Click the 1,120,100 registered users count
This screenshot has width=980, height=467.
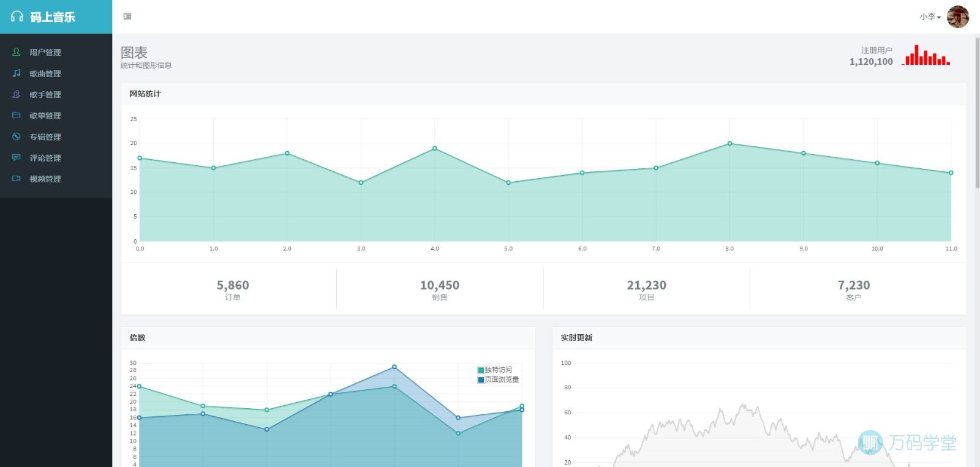click(871, 62)
